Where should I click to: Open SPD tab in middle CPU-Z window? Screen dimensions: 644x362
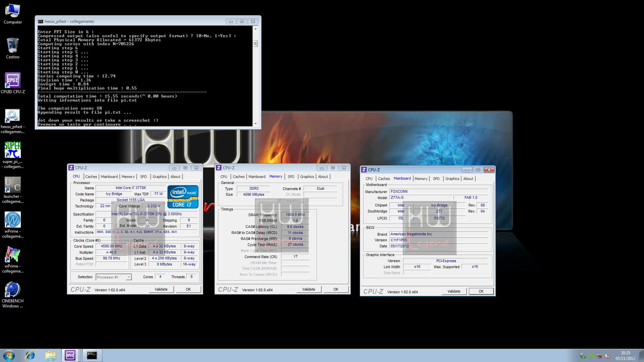(x=291, y=177)
